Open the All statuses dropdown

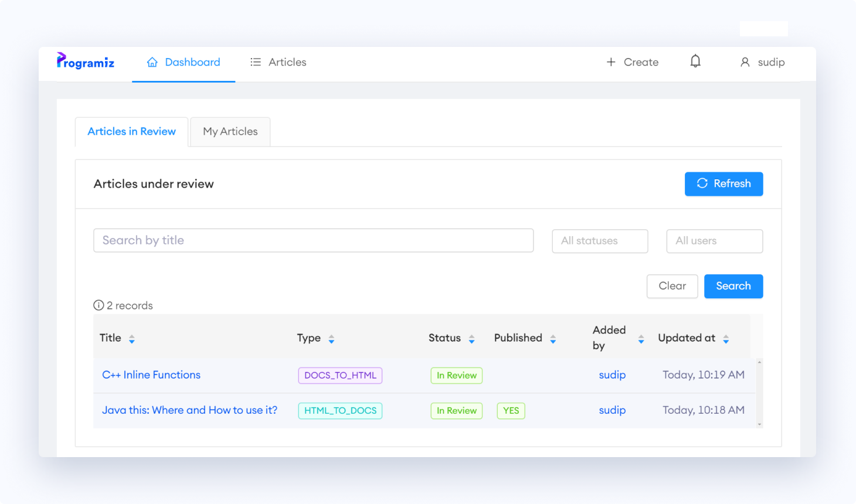click(599, 241)
